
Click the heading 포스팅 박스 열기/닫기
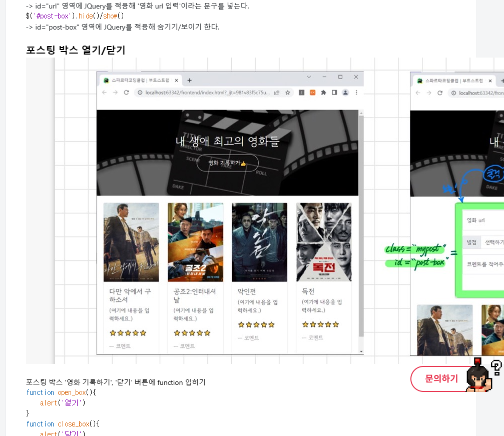(76, 50)
